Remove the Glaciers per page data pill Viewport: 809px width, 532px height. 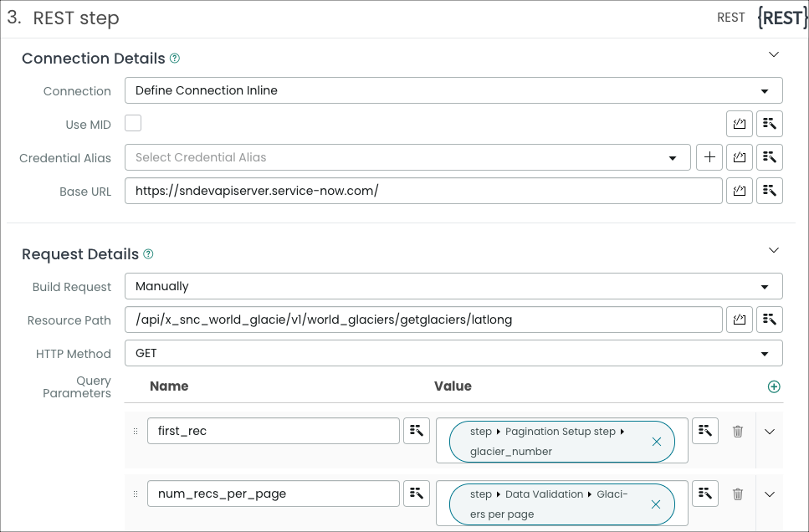click(x=656, y=504)
